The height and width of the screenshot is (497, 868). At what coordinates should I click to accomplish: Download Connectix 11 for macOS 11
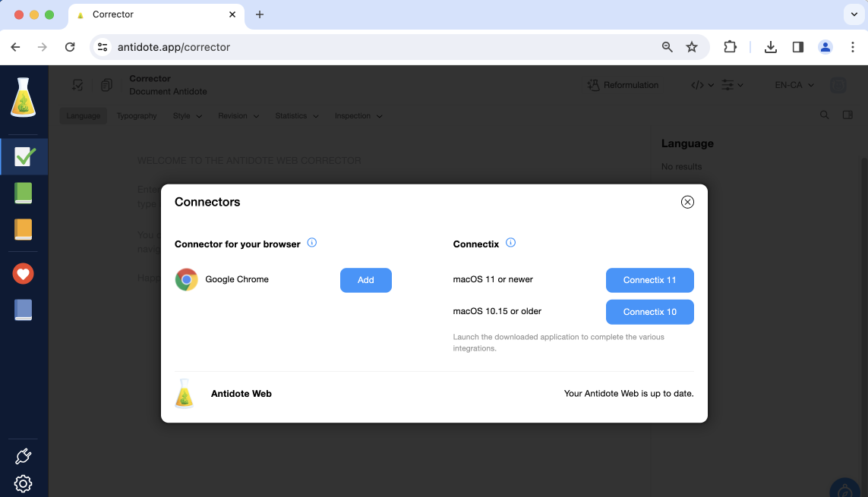pyautogui.click(x=649, y=280)
